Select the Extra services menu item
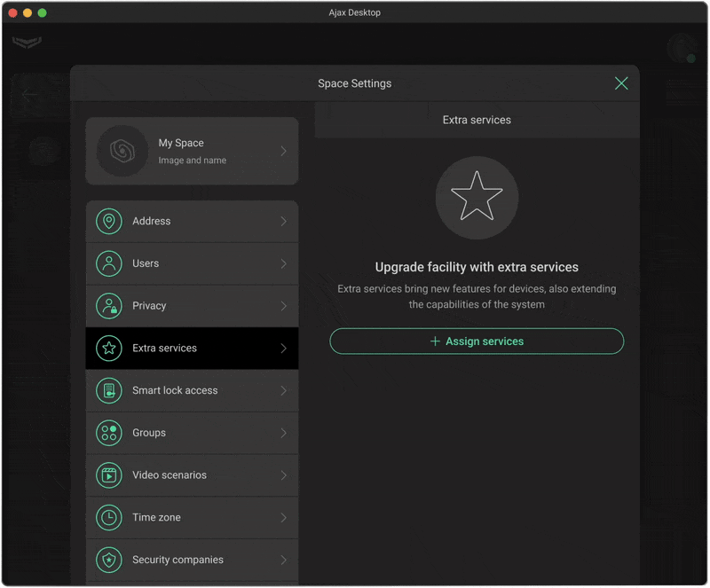Screen dimensions: 710x588 pos(192,349)
